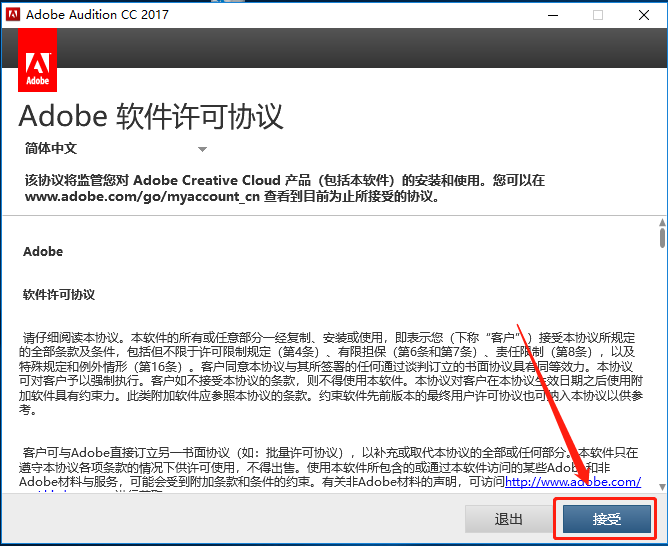Click the window title Adobe Audition CC 2017
Viewport: 668px width, 546px height.
[97, 14]
